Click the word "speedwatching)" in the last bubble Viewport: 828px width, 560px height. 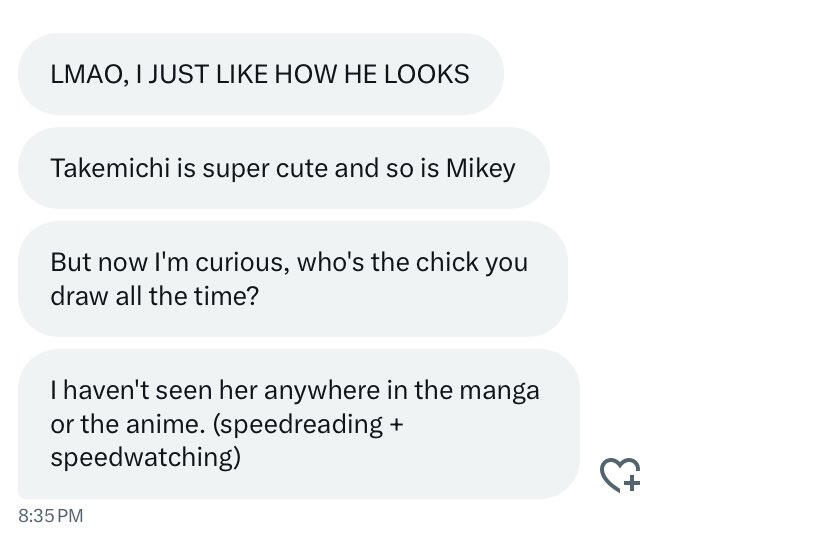[x=146, y=457]
